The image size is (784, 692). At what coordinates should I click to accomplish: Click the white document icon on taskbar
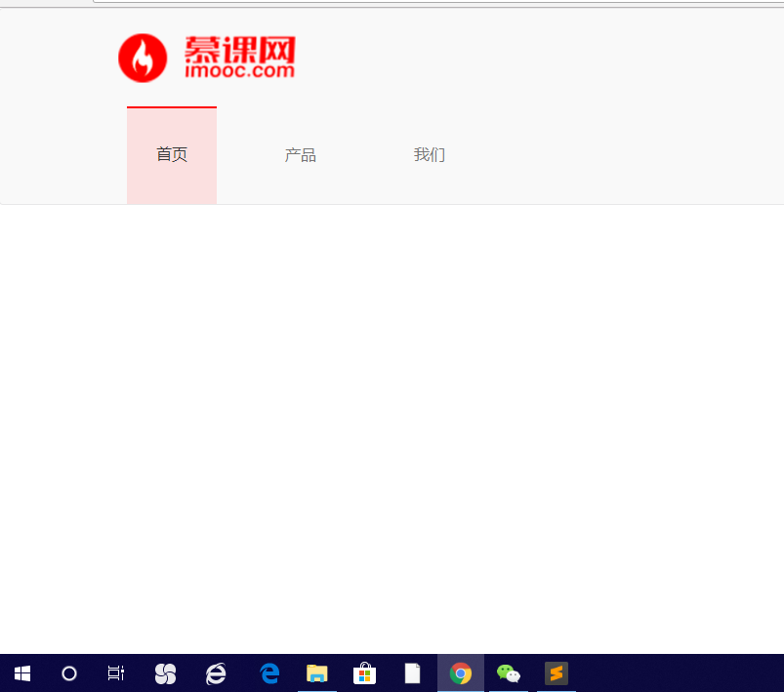coord(411,672)
